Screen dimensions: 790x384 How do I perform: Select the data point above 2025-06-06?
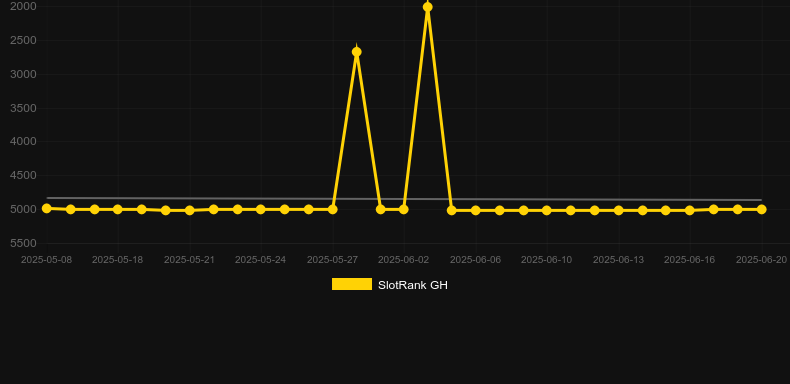476,210
